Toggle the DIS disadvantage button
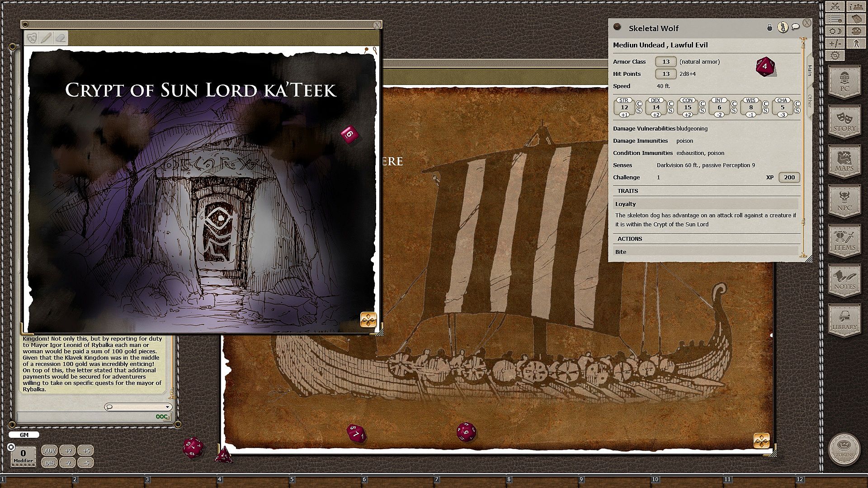The height and width of the screenshot is (488, 868). pyautogui.click(x=50, y=463)
